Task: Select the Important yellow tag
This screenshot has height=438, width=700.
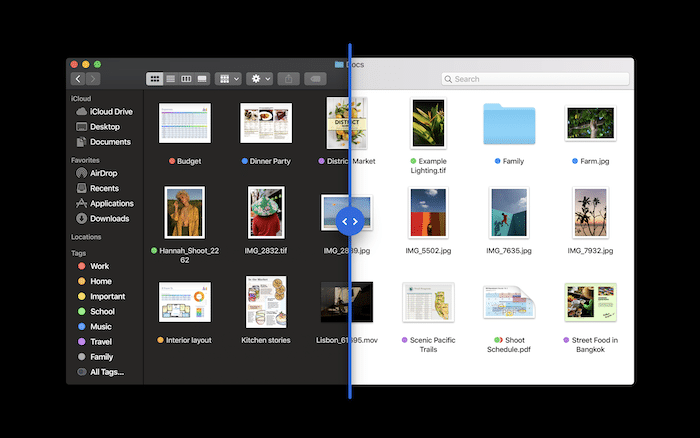Action: pos(107,296)
